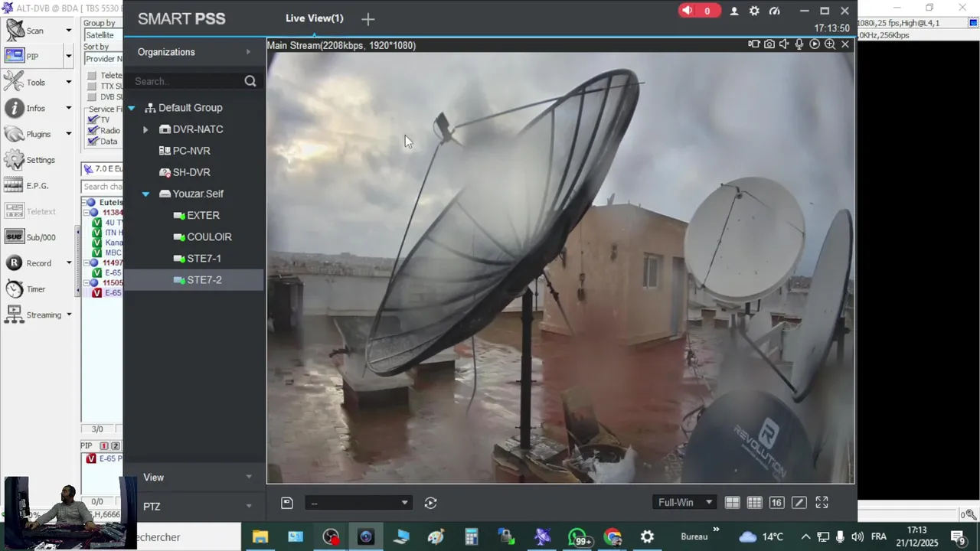Open the Full-Win display mode dropdown
The image size is (980, 551).
coord(685,503)
